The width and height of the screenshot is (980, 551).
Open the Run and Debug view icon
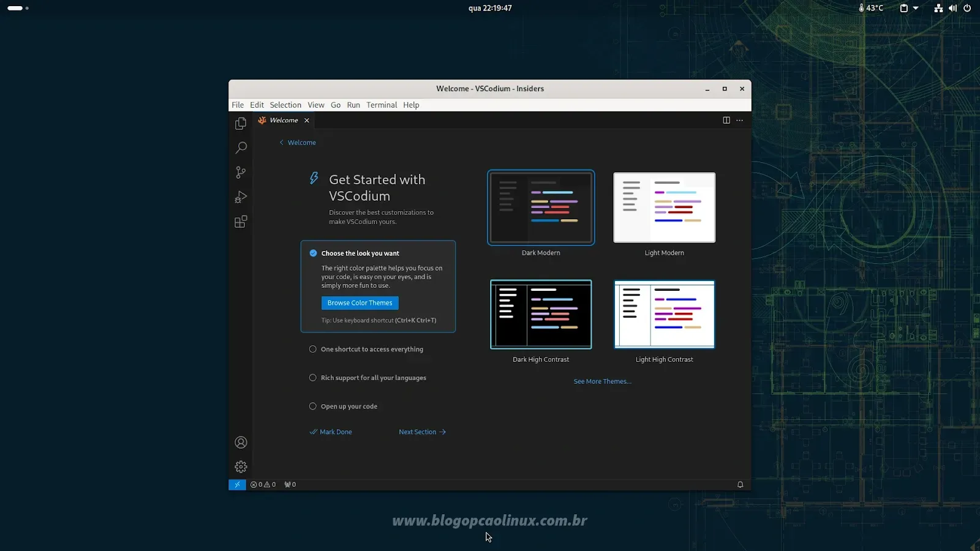pyautogui.click(x=241, y=197)
